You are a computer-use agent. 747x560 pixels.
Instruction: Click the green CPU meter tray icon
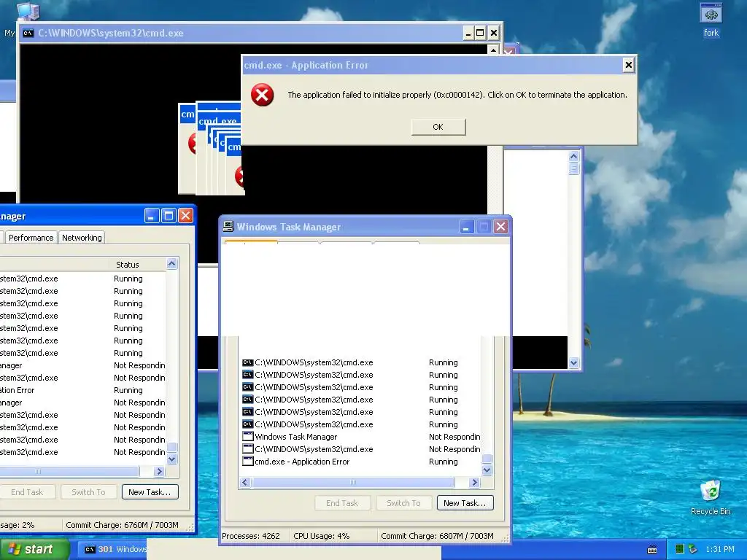tap(680, 549)
